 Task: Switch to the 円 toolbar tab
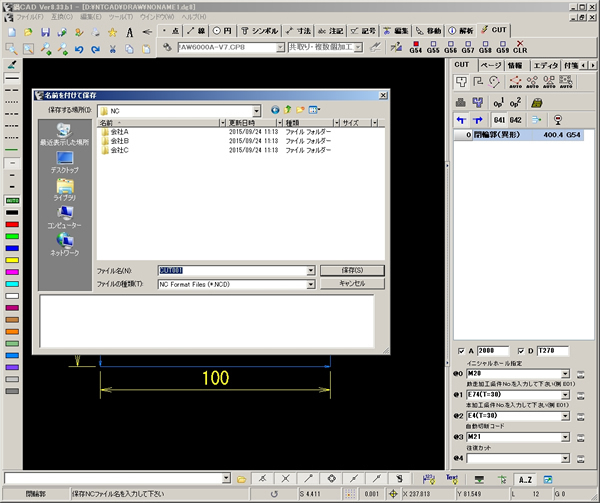(222, 31)
